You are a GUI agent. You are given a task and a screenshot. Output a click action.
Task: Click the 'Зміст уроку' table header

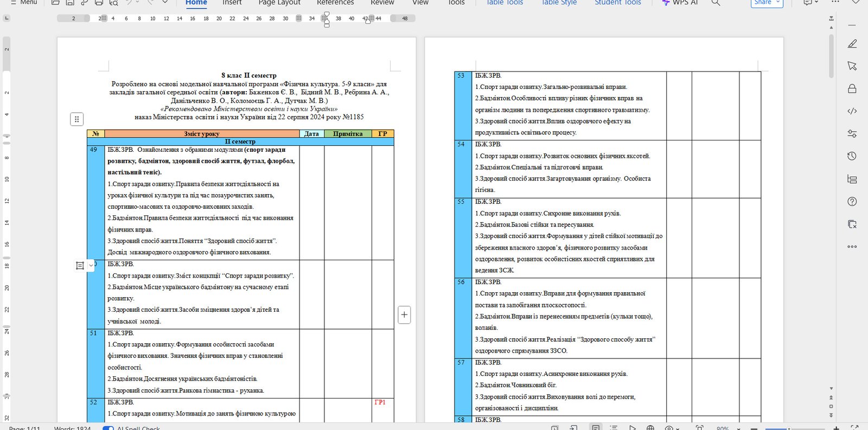(202, 133)
